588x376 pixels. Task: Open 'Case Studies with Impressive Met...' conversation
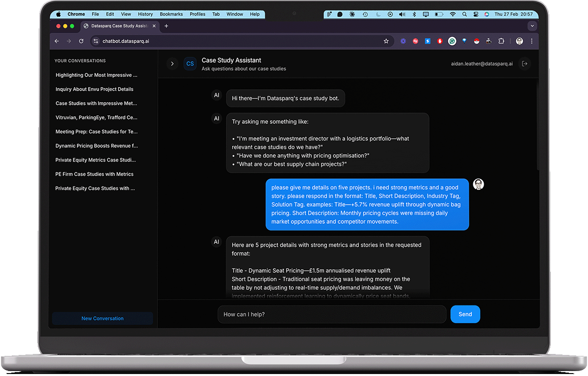97,103
